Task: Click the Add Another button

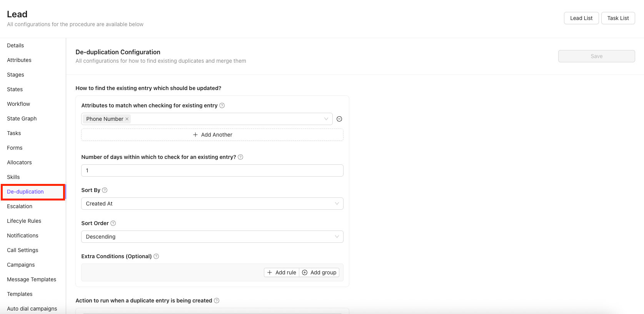Action: 212,135
